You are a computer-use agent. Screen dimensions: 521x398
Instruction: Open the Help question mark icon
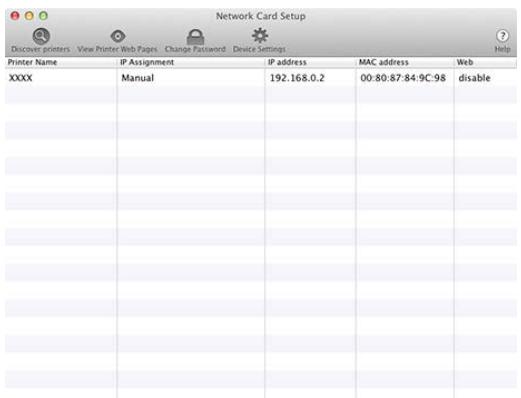pos(502,36)
